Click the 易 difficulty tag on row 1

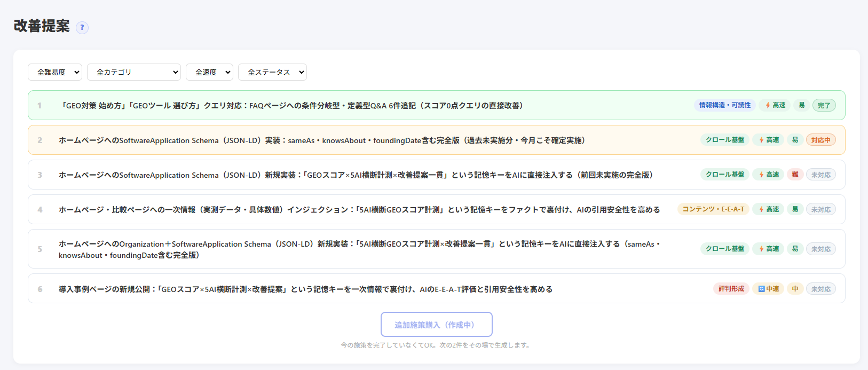tap(801, 105)
